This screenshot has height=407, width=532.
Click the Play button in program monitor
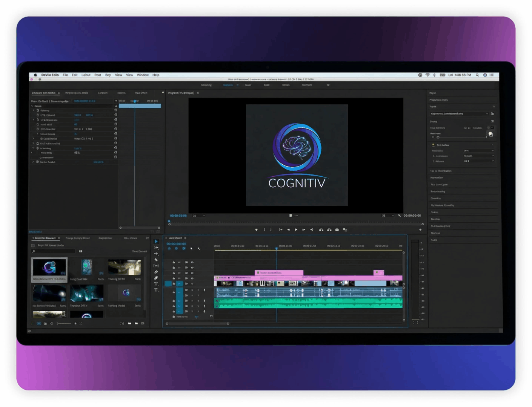coord(296,230)
